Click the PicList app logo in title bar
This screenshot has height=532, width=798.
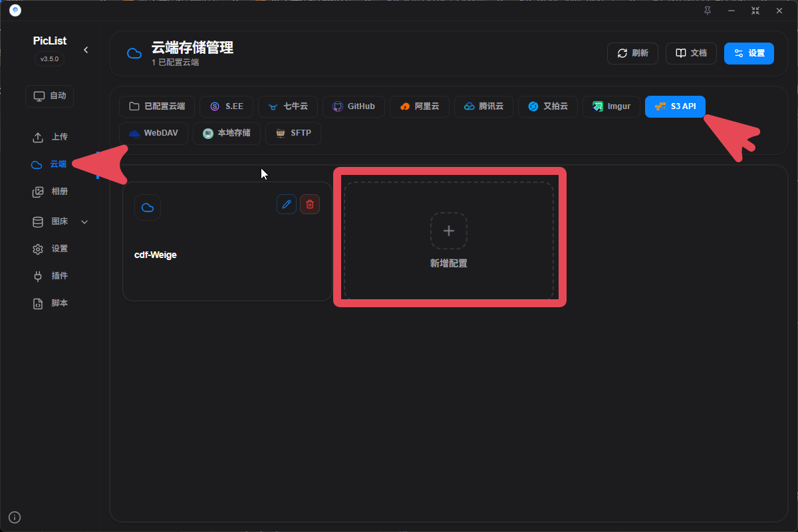(15, 11)
